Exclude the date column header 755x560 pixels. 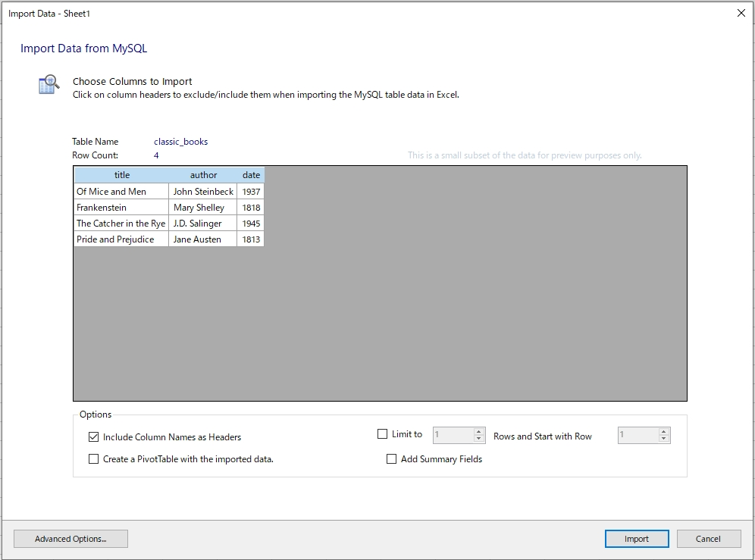tap(251, 175)
